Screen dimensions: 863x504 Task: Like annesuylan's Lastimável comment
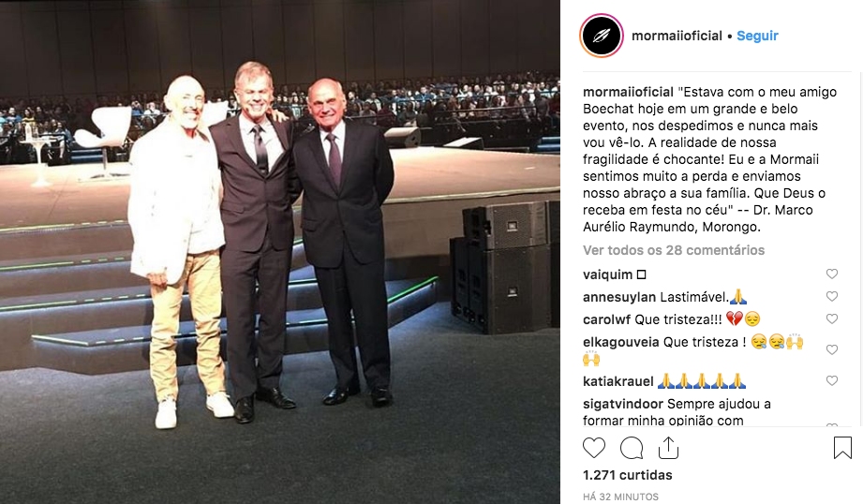click(832, 297)
